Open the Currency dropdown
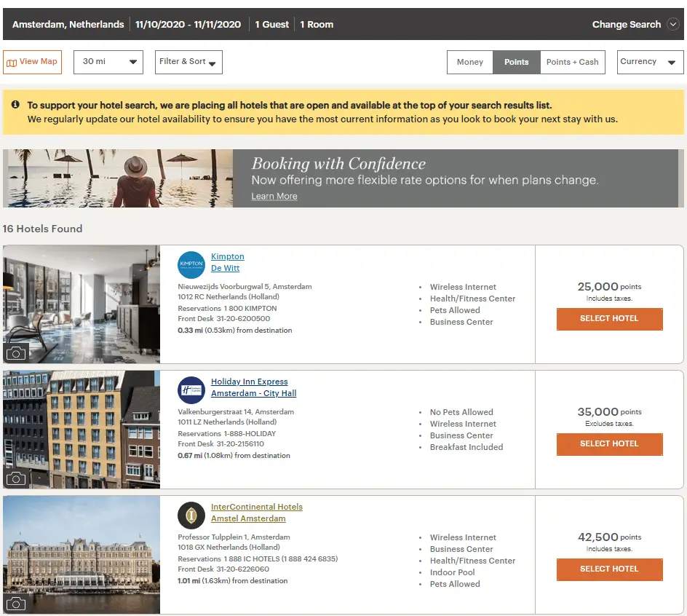Viewport: 687px width, 616px height. [x=650, y=62]
